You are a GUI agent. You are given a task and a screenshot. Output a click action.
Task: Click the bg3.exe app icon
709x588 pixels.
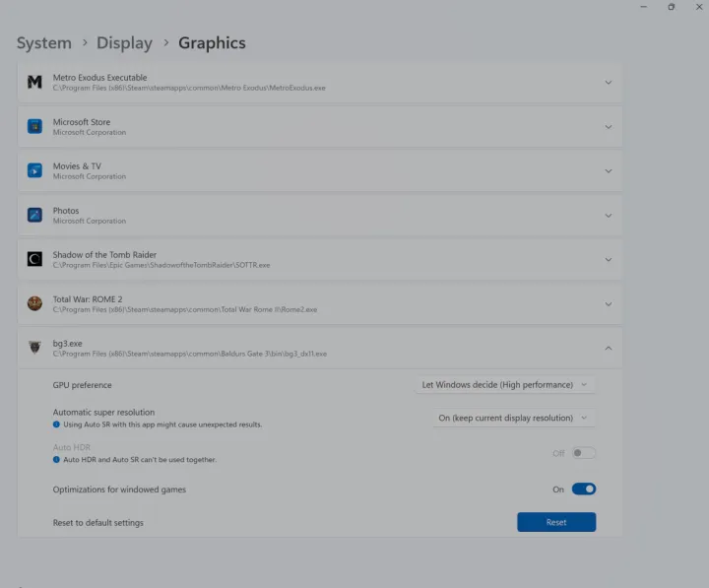(x=34, y=348)
